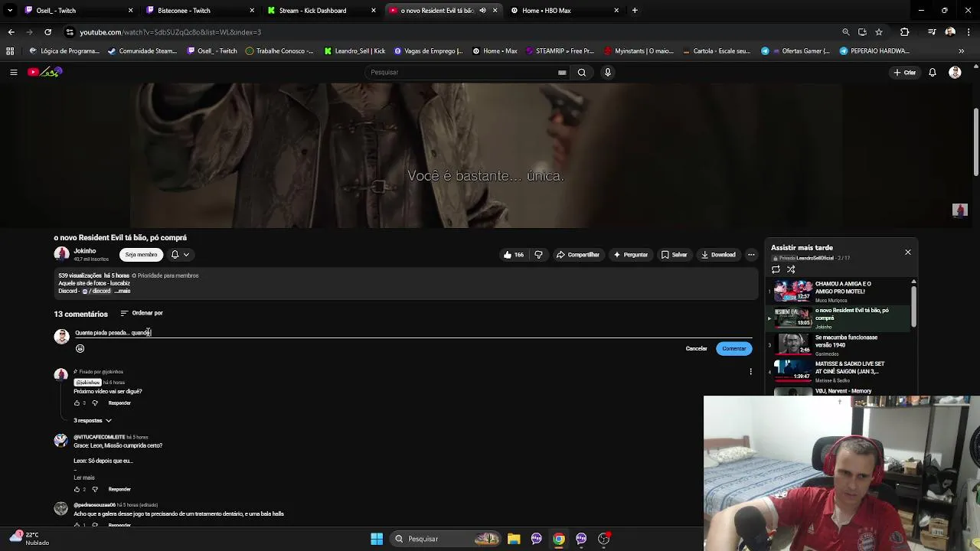
Task: Close the Assistir mais tarde playlist panel
Action: tap(908, 252)
